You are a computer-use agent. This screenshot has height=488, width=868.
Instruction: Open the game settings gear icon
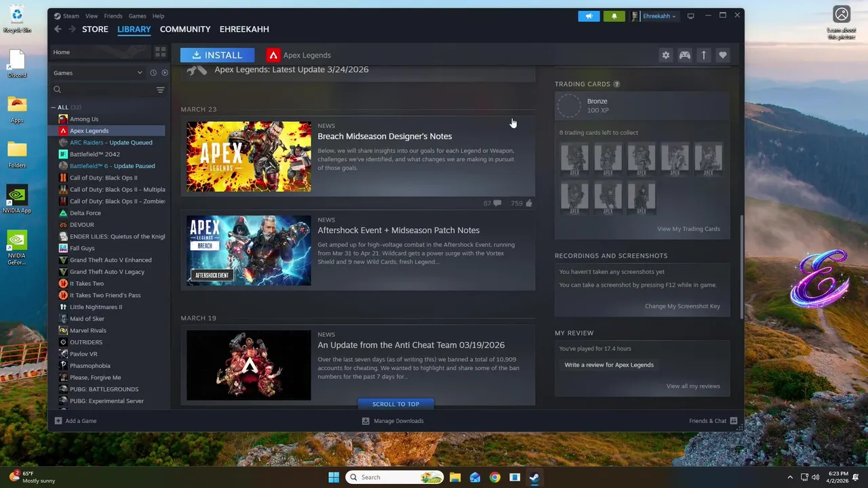click(666, 55)
